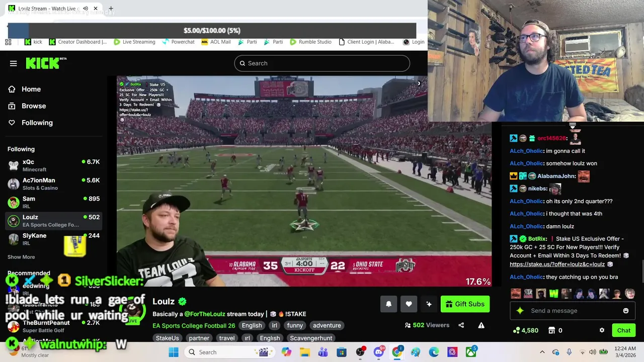Click the green sparkle in message box
644x362 pixels.
pyautogui.click(x=520, y=311)
